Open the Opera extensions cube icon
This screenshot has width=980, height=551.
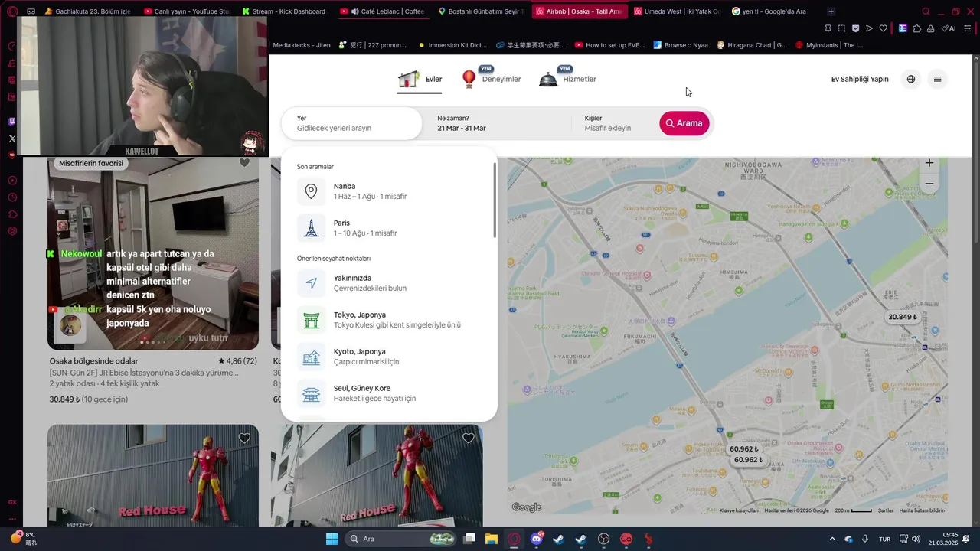[x=916, y=28]
